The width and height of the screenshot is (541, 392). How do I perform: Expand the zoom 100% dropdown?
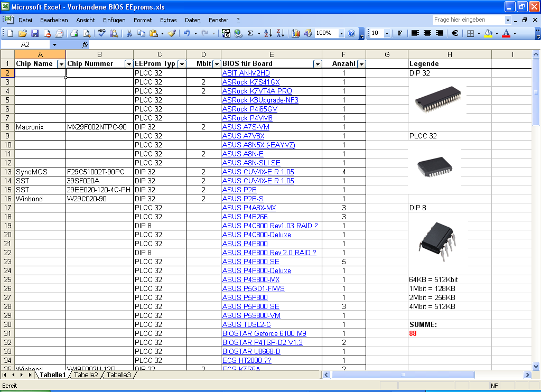[x=341, y=33]
